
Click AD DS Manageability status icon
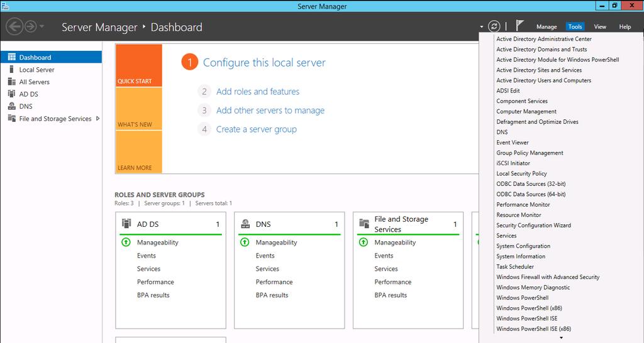click(x=126, y=242)
